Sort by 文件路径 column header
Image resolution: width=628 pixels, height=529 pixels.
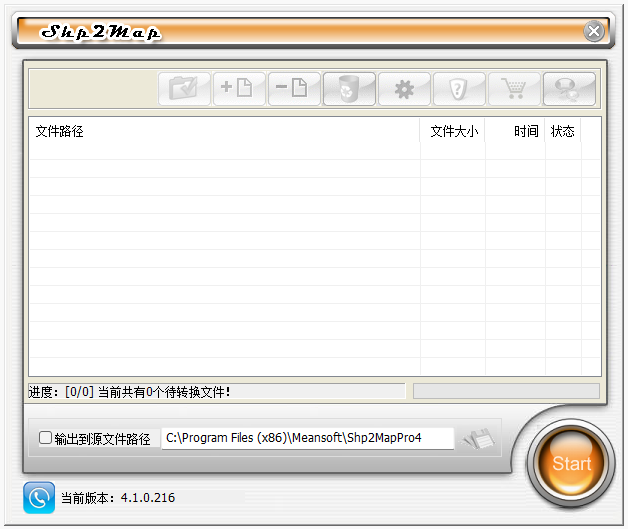pos(224,131)
